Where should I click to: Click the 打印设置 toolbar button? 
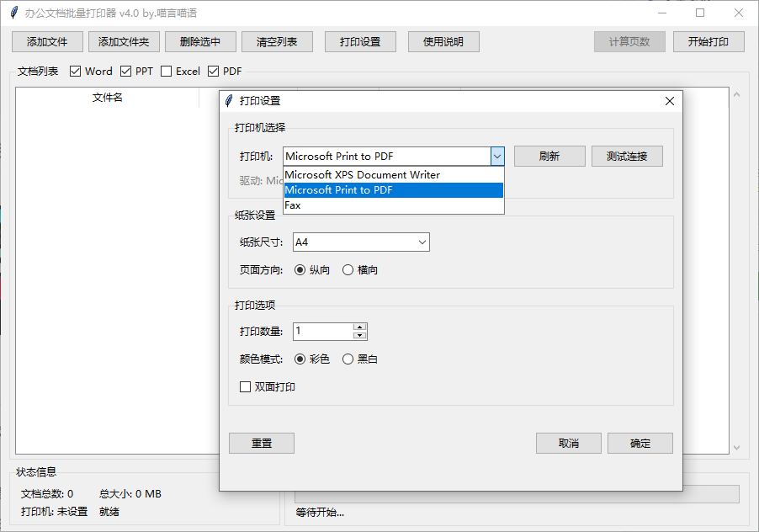point(360,41)
